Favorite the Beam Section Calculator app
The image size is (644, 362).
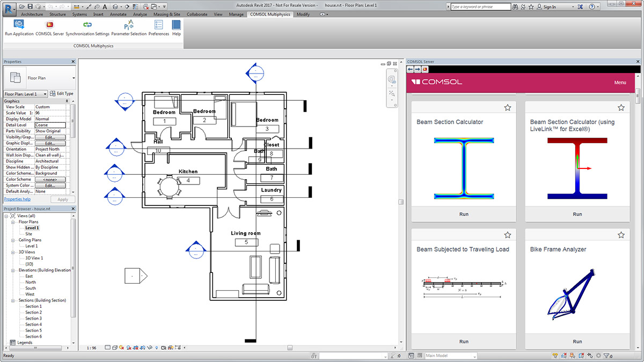[x=508, y=108]
